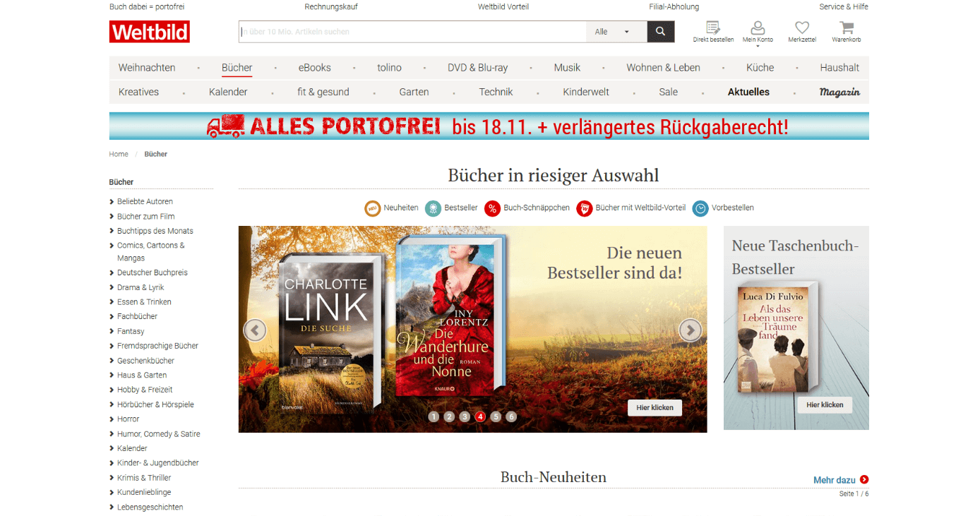Click the Neuheiten round icon
This screenshot has width=980, height=516.
[372, 208]
